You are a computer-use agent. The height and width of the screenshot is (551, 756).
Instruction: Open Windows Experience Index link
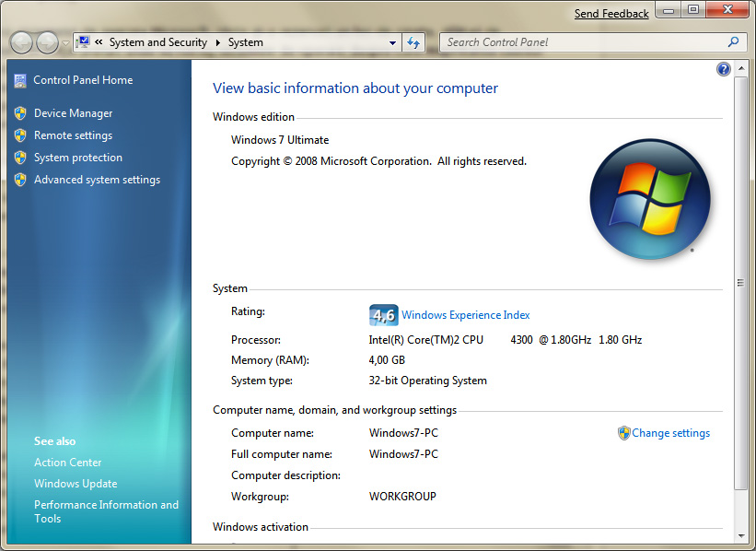(466, 315)
